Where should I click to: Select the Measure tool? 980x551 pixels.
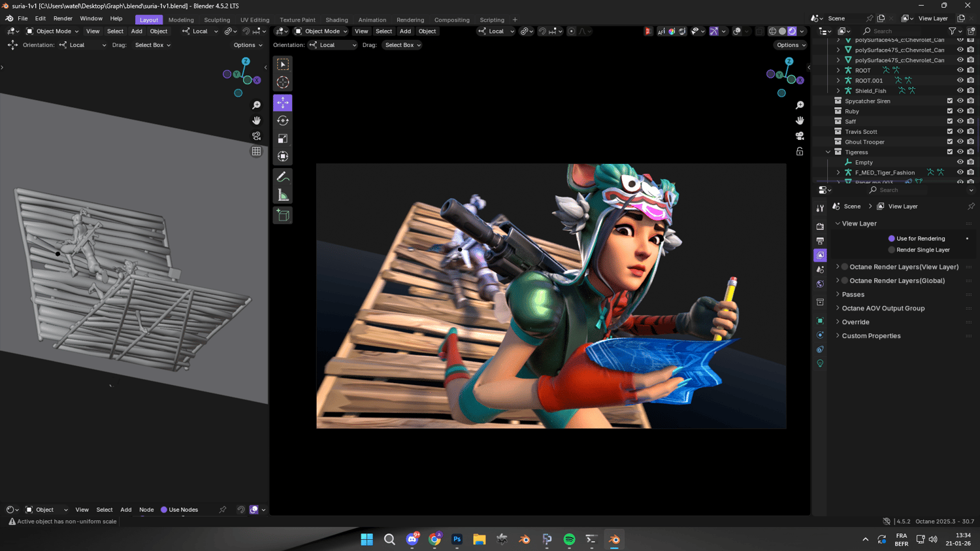283,195
